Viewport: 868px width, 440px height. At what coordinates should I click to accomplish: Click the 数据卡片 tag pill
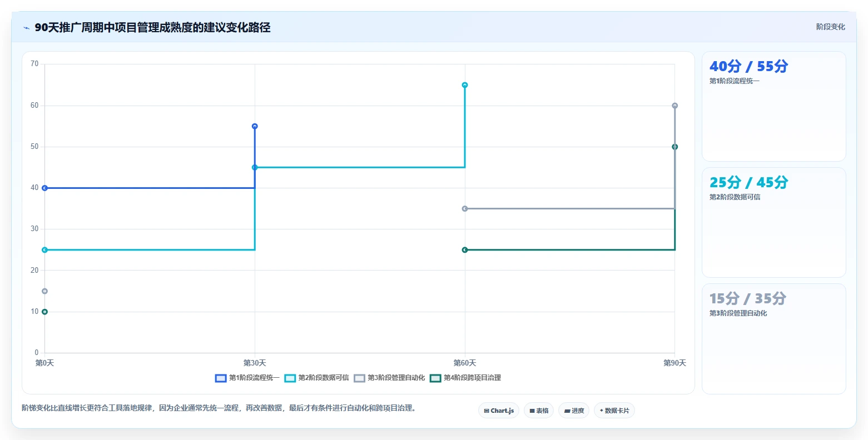614,411
